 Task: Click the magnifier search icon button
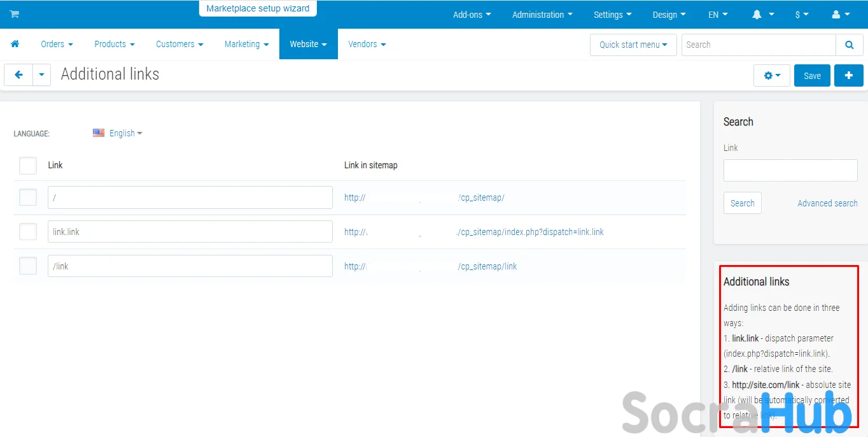tap(849, 45)
